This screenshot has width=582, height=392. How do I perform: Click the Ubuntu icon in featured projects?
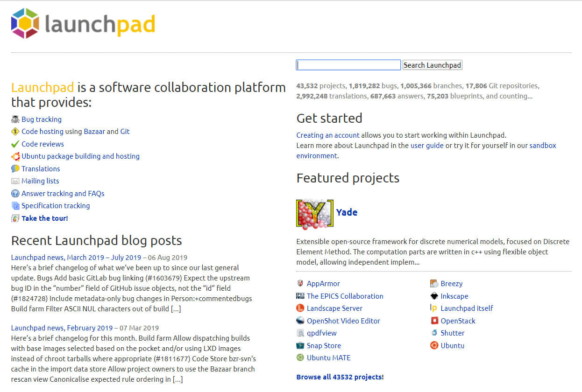434,346
